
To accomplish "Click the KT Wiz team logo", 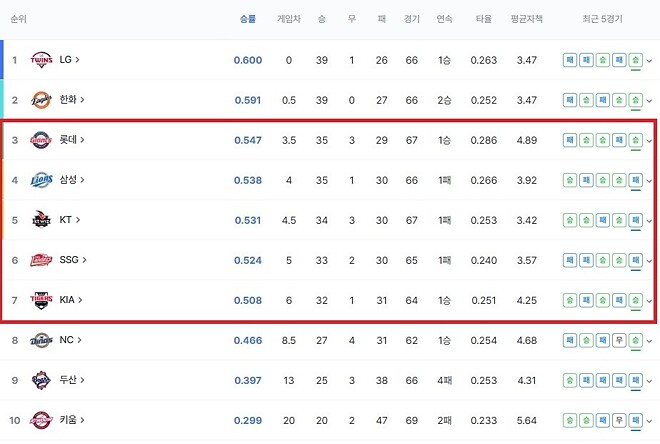I will tap(41, 220).
